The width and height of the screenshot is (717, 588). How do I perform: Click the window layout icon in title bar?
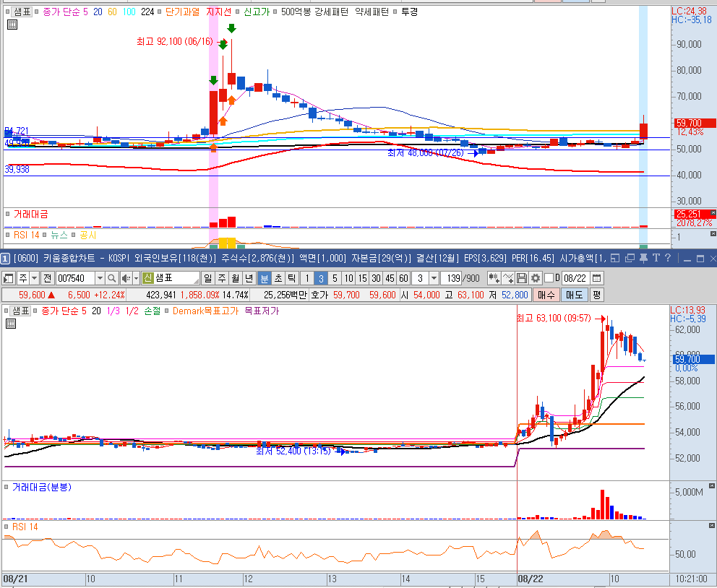[615, 258]
